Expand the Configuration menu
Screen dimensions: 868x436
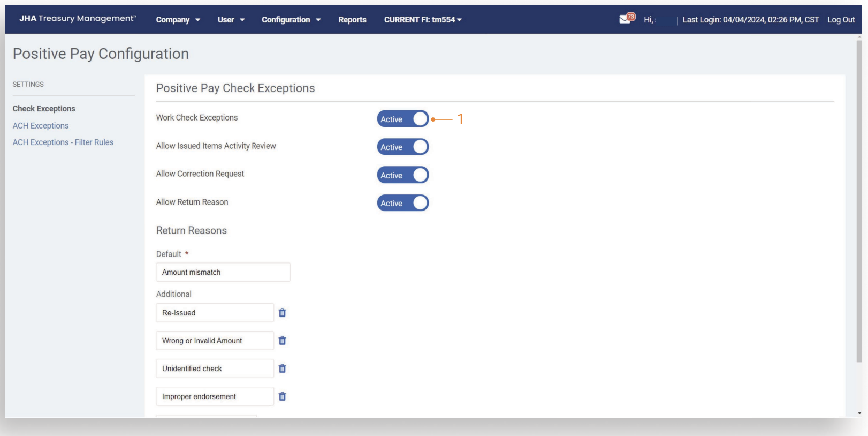pos(291,20)
